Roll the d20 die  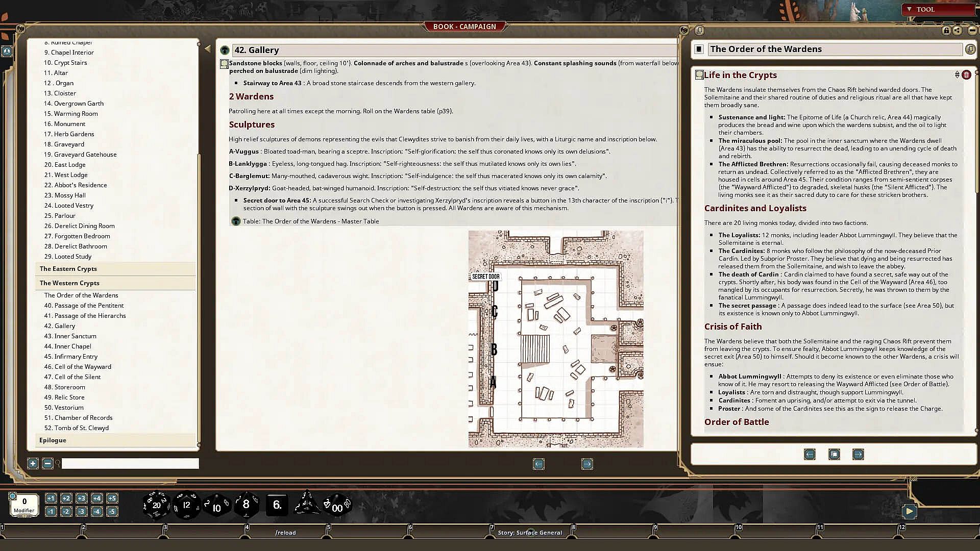(x=156, y=505)
